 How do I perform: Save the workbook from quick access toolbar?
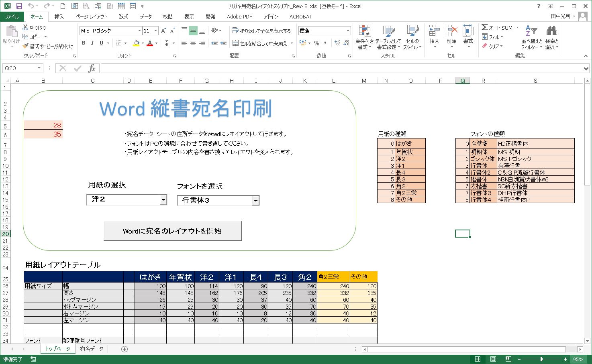coord(19,6)
